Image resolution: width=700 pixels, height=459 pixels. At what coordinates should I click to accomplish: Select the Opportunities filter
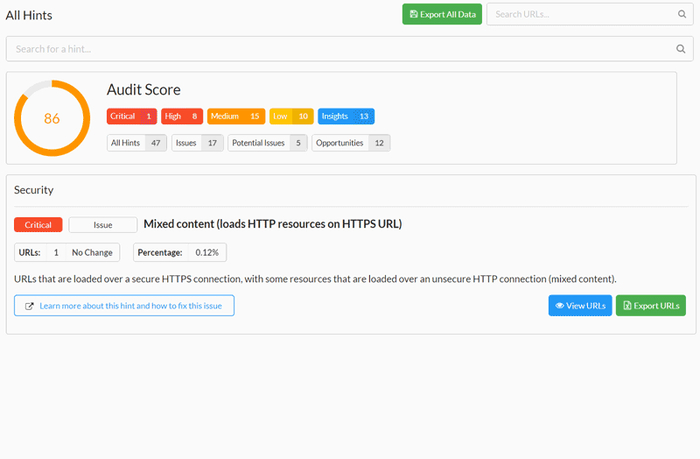(x=351, y=143)
